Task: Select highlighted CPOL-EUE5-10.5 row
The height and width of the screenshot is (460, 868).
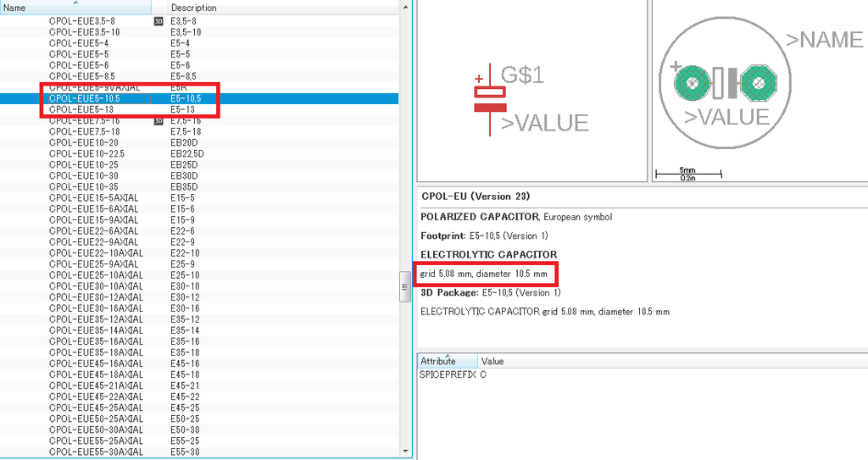Action: [x=199, y=98]
